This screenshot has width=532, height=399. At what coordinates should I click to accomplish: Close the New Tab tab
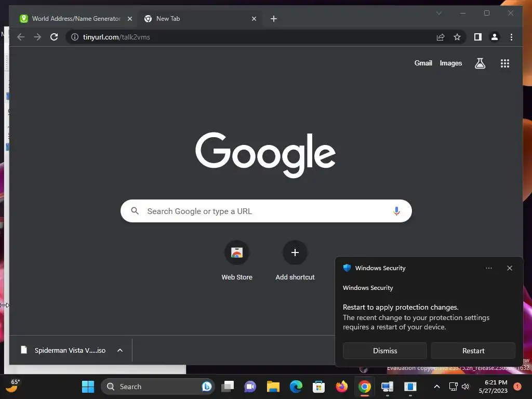point(254,19)
